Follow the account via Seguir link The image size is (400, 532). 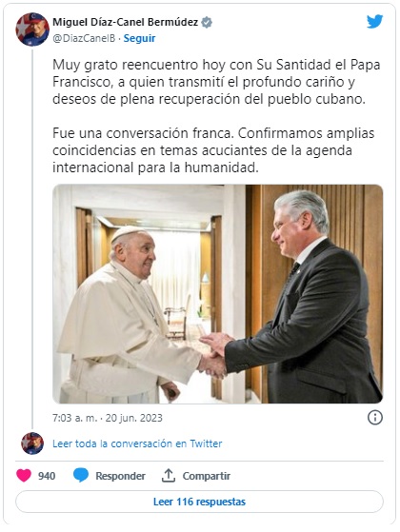coord(139,38)
